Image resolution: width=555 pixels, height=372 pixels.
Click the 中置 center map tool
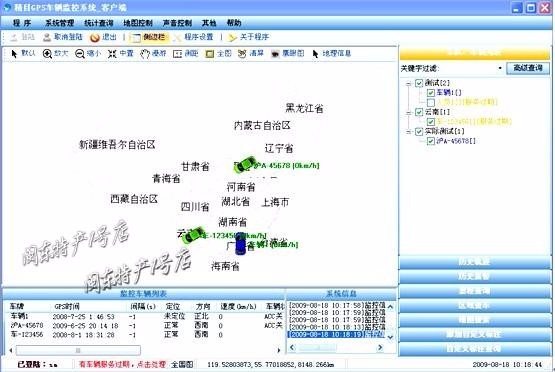[x=121, y=54]
